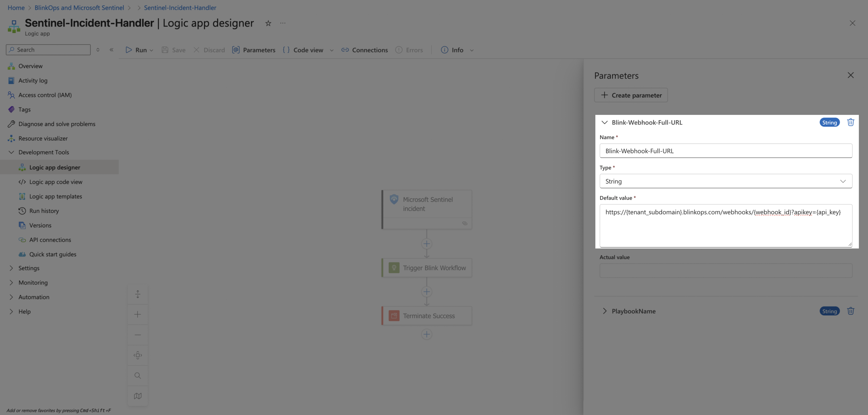This screenshot has width=868, height=415.
Task: Toggle the minimap icon in canvas controls
Action: point(137,396)
